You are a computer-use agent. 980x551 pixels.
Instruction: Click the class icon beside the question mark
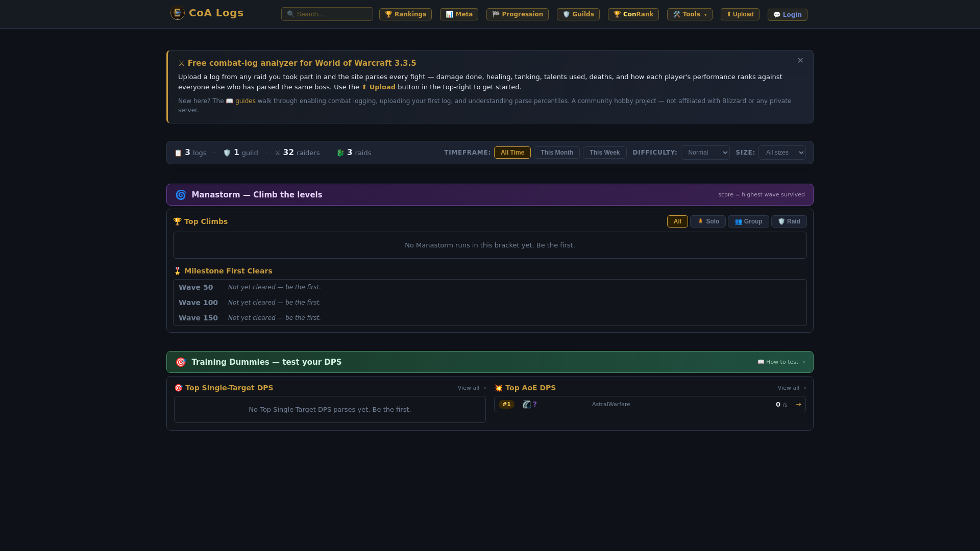(x=527, y=405)
